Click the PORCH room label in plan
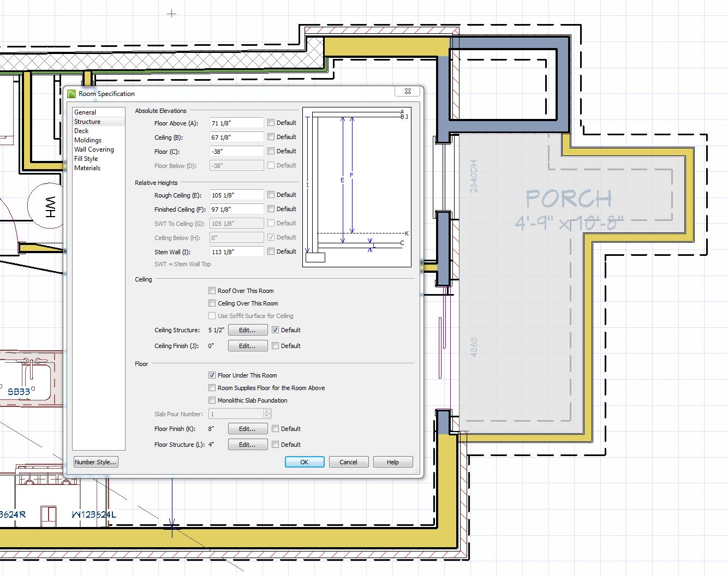The height and width of the screenshot is (575, 728). (x=568, y=199)
